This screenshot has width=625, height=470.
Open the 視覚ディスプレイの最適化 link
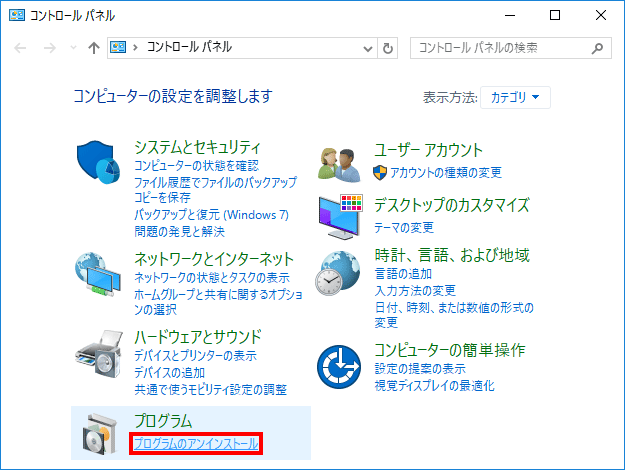(434, 385)
